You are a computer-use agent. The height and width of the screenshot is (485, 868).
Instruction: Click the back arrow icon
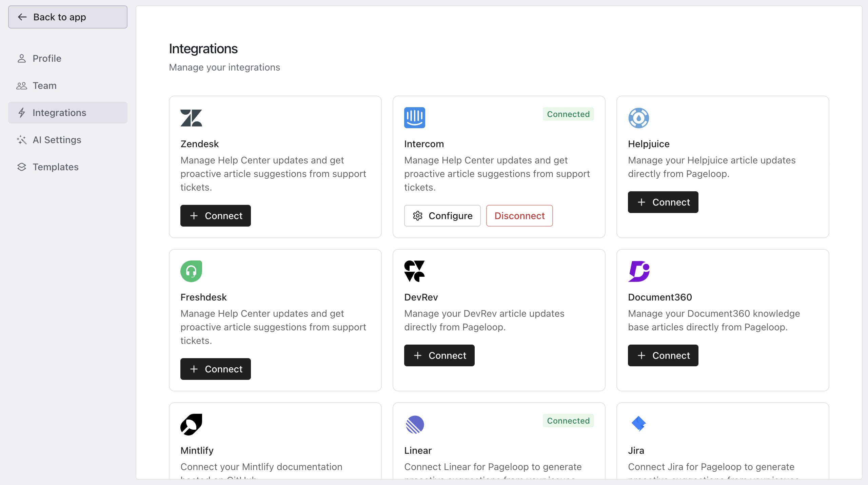click(x=22, y=17)
